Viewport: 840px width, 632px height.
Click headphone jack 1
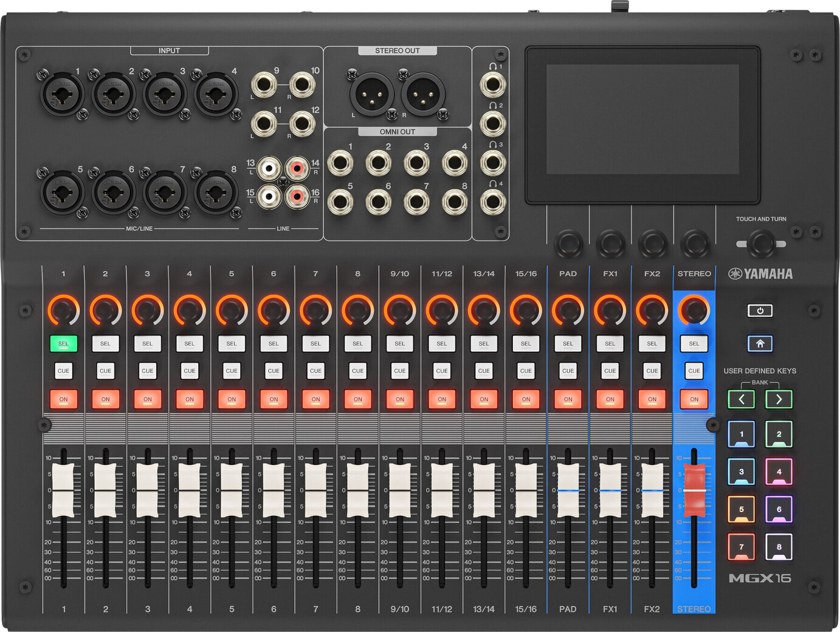(492, 85)
